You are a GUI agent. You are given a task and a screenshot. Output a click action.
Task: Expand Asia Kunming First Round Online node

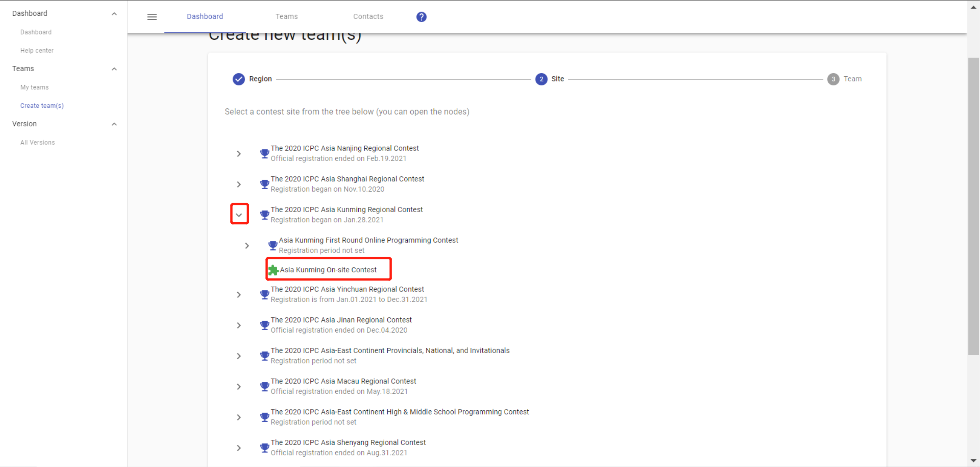(247, 246)
